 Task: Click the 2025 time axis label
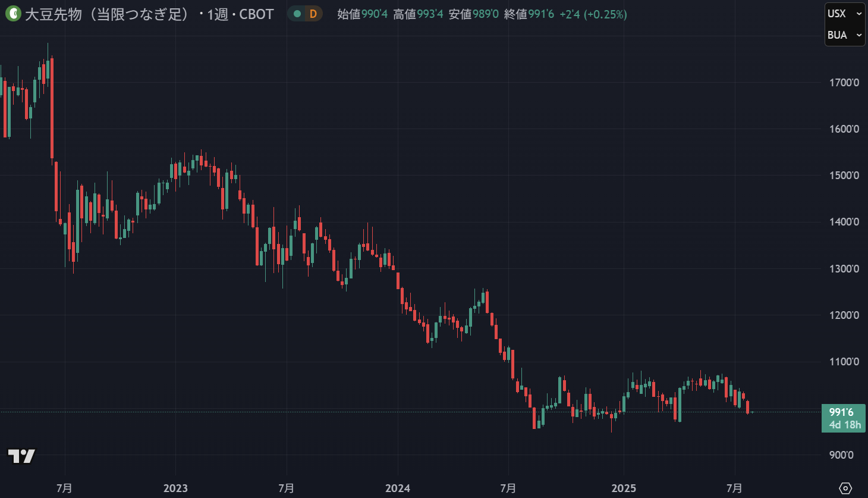(624, 488)
